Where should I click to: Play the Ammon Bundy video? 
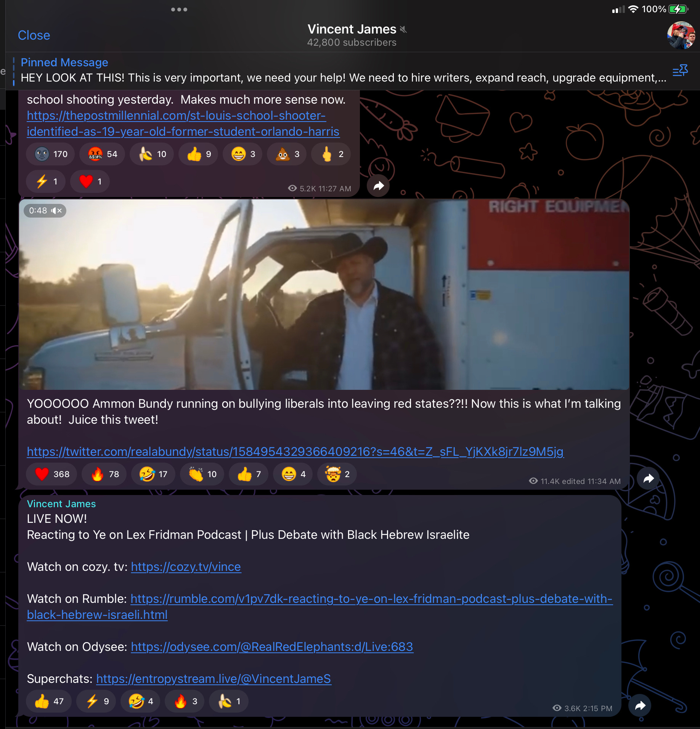pos(324,294)
